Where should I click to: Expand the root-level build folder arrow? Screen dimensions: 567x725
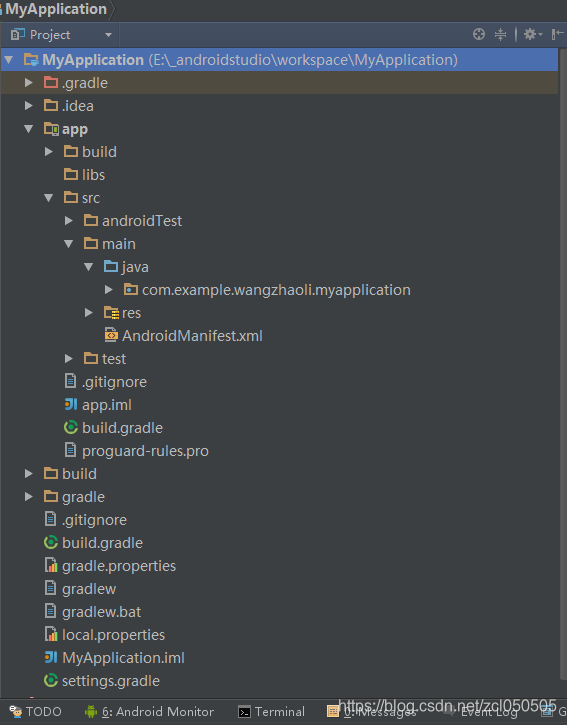pos(29,474)
